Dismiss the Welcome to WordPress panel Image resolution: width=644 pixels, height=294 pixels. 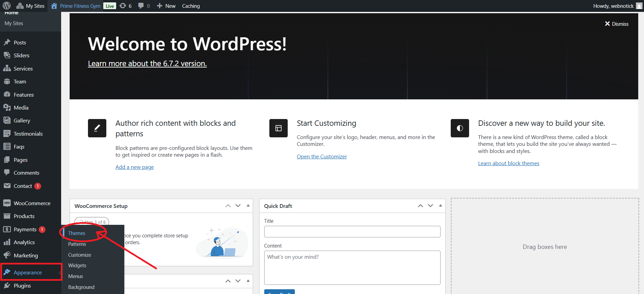pyautogui.click(x=616, y=24)
